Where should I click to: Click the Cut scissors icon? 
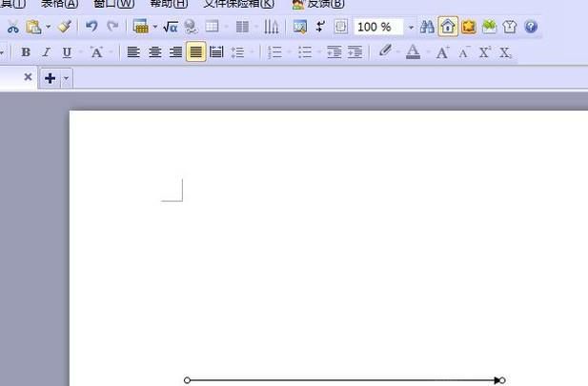(x=13, y=27)
